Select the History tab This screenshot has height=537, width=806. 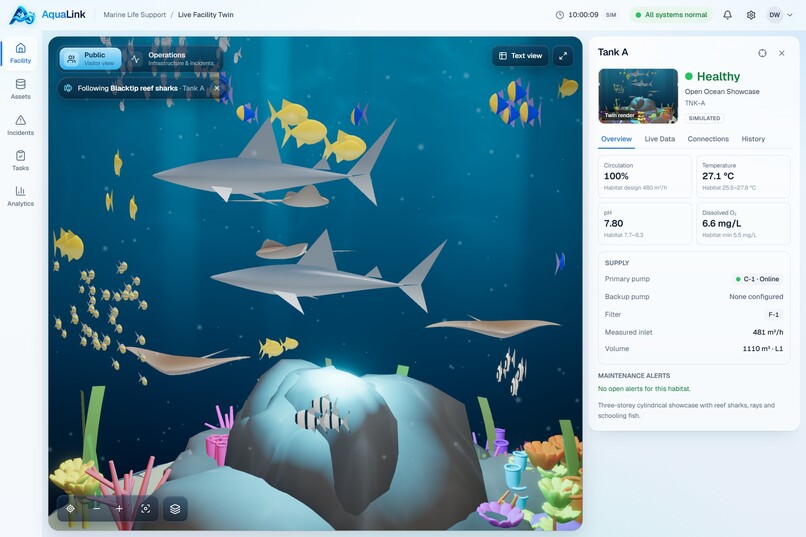(753, 139)
